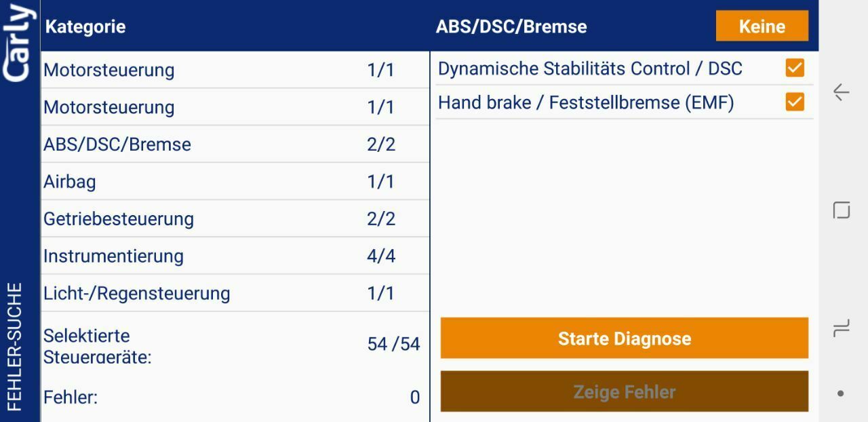This screenshot has width=868, height=422.
Task: Tap the recent apps square icon
Action: pyautogui.click(x=841, y=210)
